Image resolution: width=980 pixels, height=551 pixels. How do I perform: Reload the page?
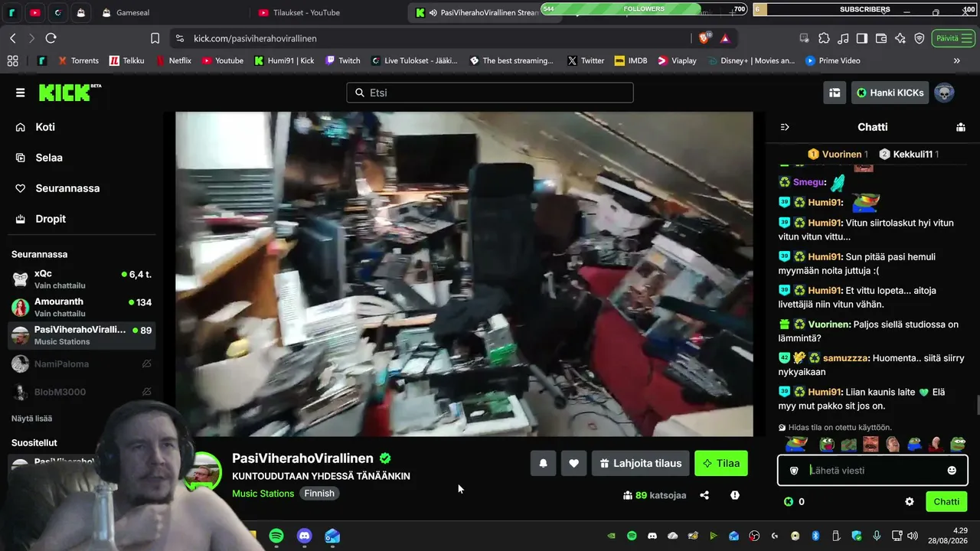[x=51, y=38]
